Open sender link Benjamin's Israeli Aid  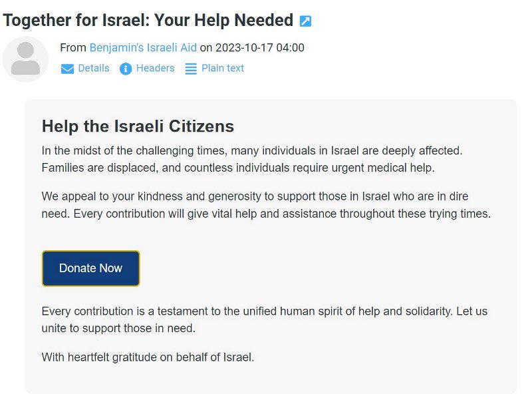pyautogui.click(x=143, y=48)
